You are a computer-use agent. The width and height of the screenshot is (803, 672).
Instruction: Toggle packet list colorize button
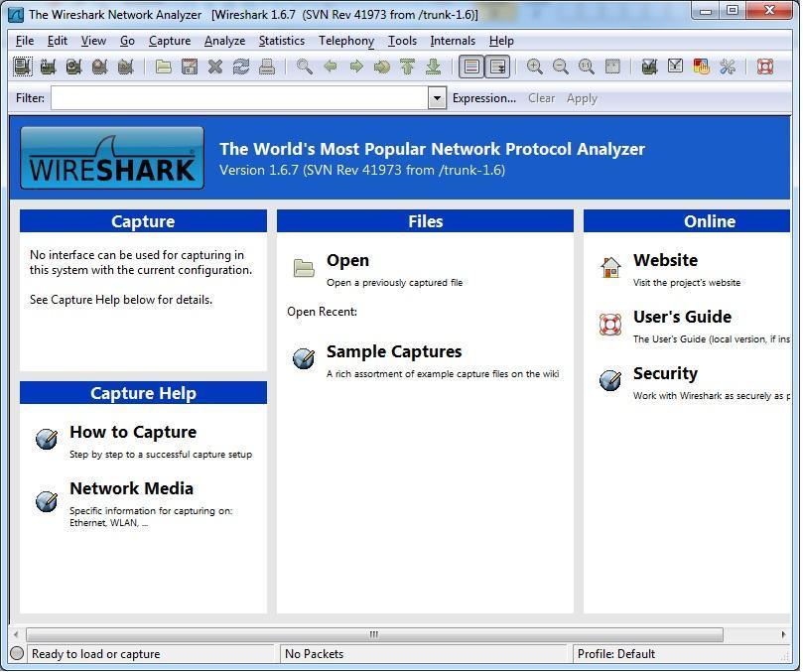pos(471,67)
